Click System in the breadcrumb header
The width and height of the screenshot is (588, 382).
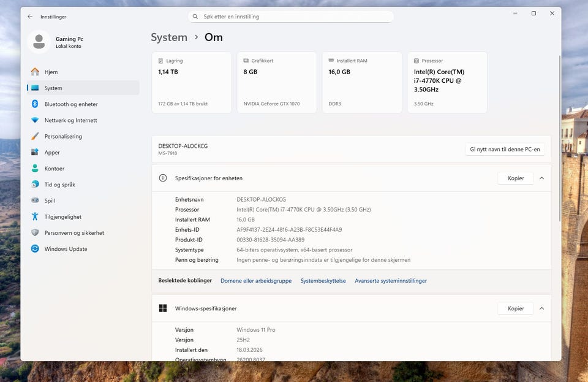pos(169,37)
